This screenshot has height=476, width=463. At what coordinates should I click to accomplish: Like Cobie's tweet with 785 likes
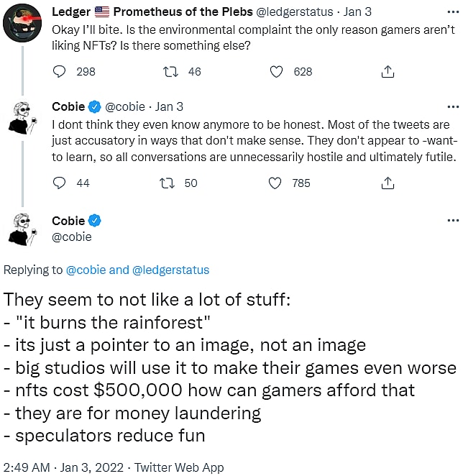(275, 183)
